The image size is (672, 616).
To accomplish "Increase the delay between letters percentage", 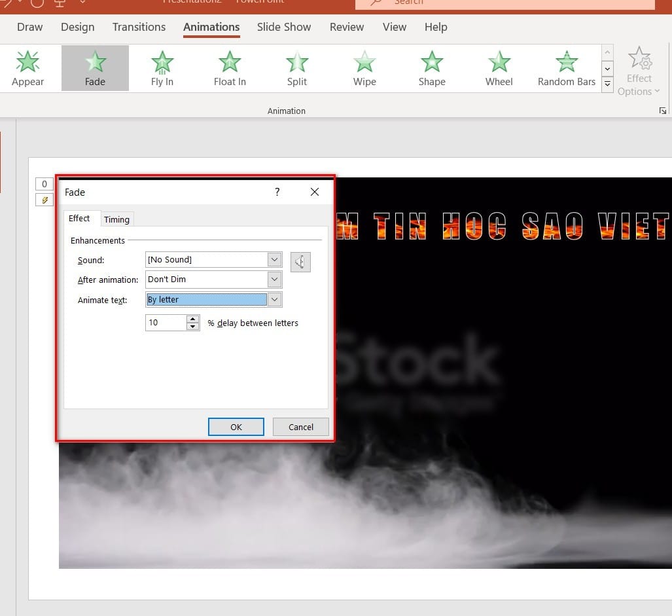I will pos(193,319).
